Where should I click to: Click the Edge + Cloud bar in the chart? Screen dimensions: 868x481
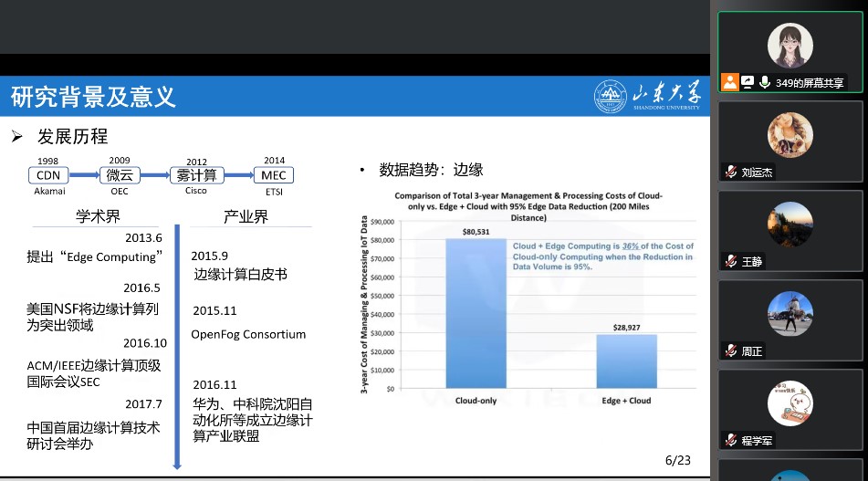tap(627, 361)
